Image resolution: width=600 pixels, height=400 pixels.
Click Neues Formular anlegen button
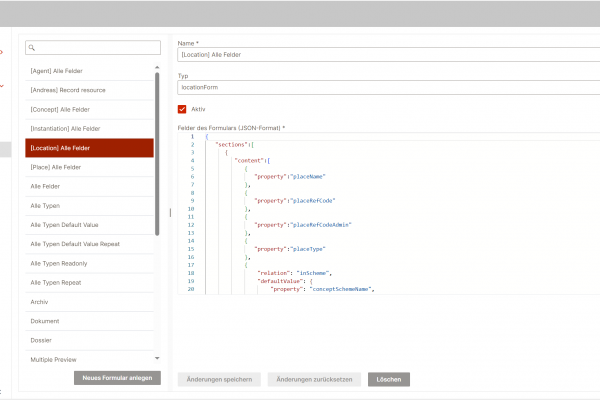(x=117, y=379)
